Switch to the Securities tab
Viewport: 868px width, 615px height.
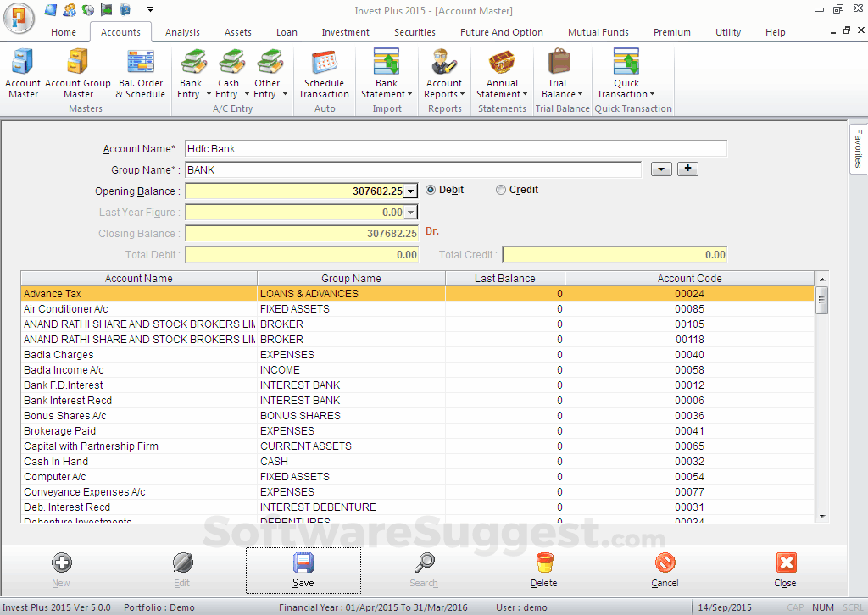(415, 32)
